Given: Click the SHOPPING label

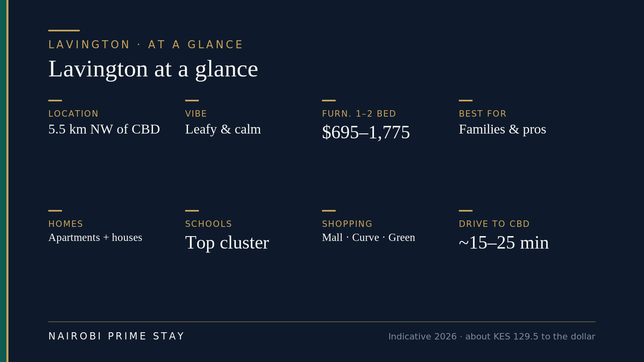Looking at the screenshot, I should point(347,224).
